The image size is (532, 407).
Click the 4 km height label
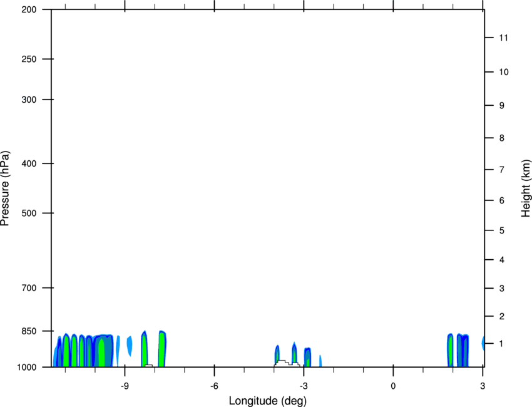(x=502, y=260)
